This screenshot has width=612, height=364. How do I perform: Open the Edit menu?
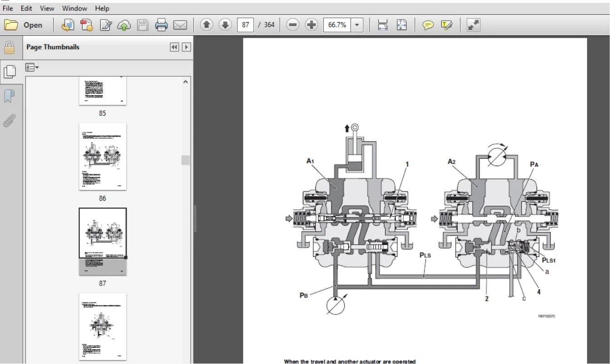[x=26, y=8]
